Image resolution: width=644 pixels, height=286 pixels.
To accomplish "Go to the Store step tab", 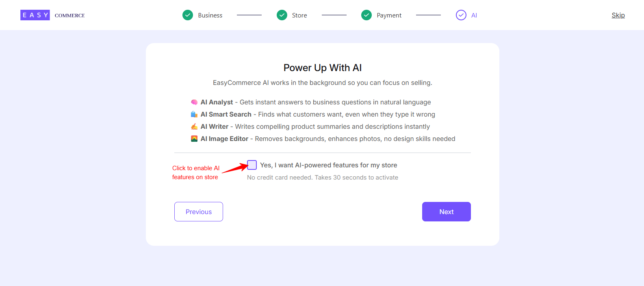I will click(299, 15).
